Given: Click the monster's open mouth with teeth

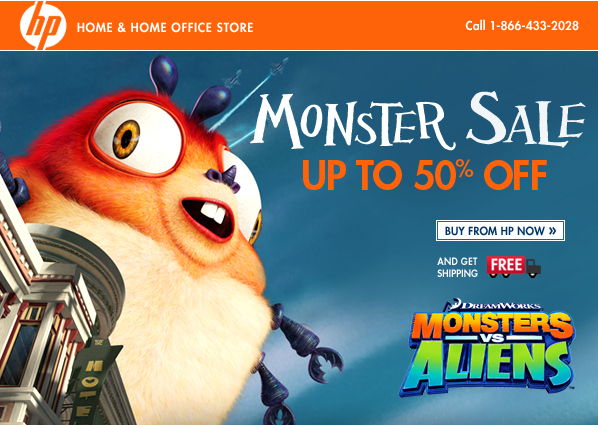Looking at the screenshot, I should click(209, 218).
